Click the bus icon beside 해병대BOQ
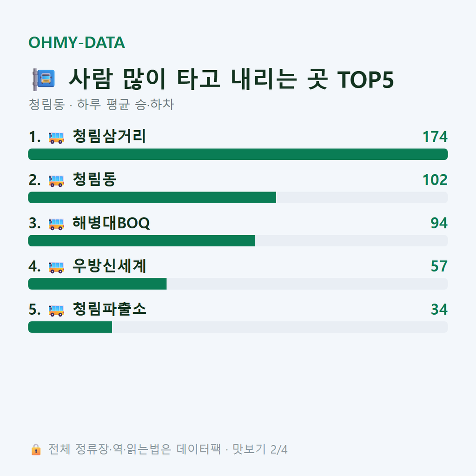Image resolution: width=476 pixels, height=476 pixels. [x=56, y=224]
